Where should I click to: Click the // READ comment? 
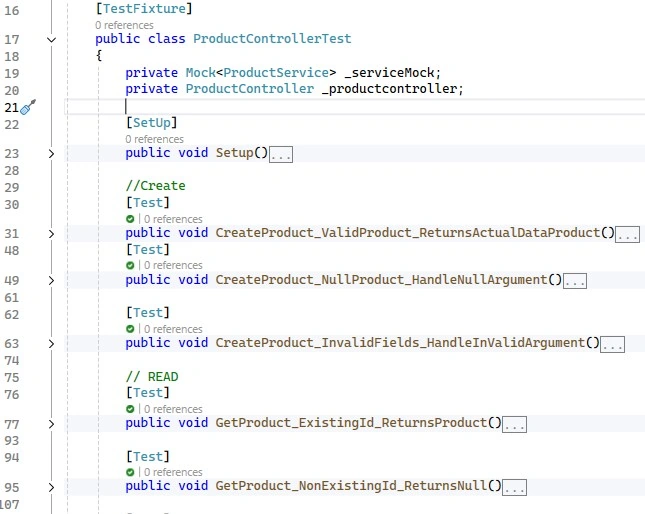coord(152,377)
